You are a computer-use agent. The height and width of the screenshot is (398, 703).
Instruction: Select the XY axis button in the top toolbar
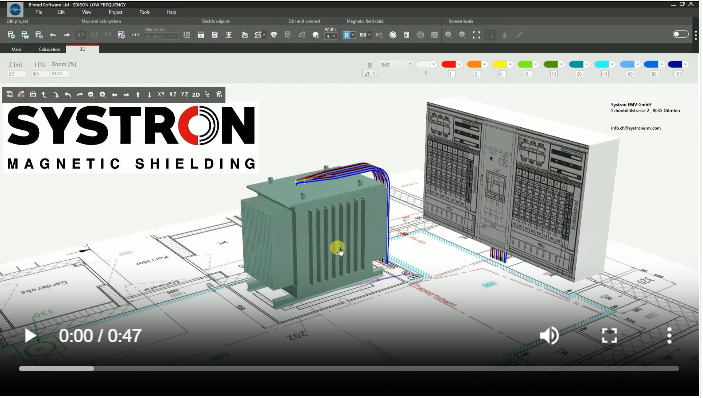[81, 35]
